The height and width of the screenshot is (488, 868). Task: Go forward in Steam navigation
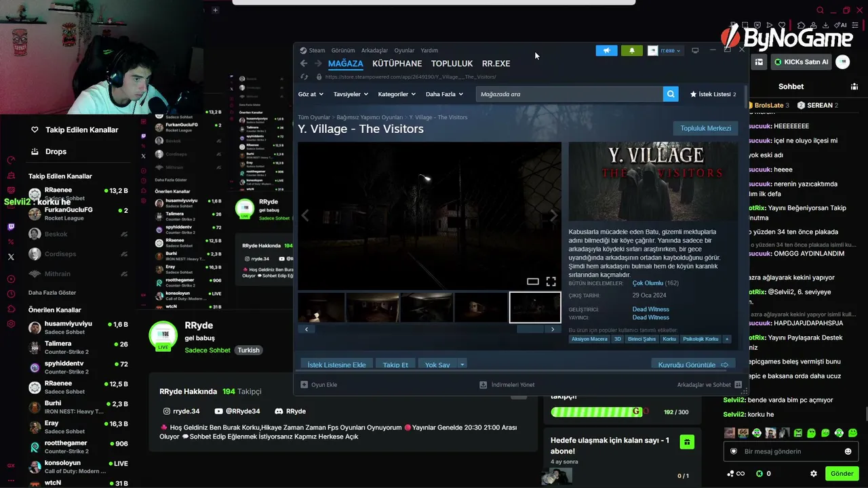(x=318, y=64)
